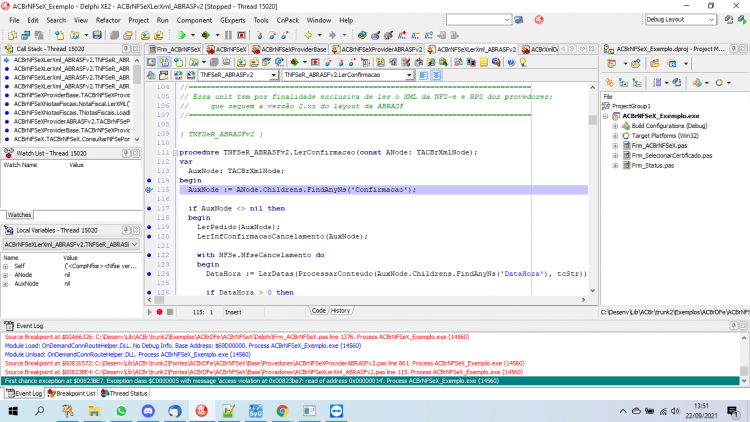750x422 pixels.
Task: Expand the Self local variable
Action: (6, 266)
